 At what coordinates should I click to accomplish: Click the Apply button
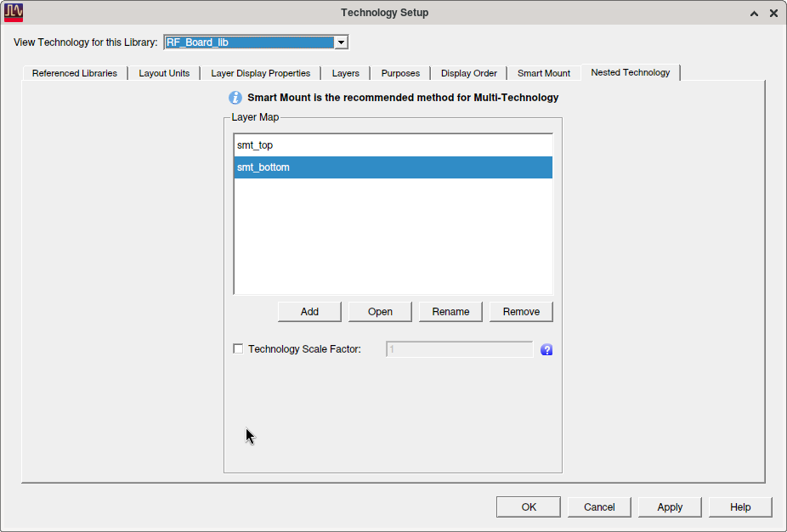pos(670,507)
